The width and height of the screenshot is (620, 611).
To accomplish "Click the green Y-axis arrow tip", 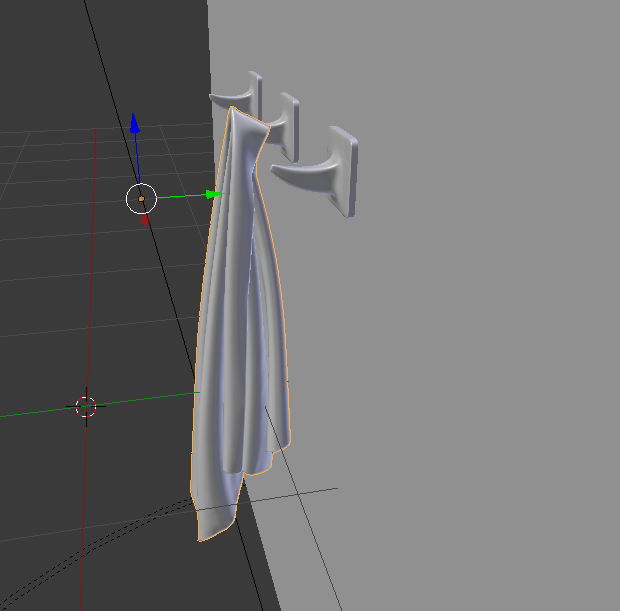I will [x=212, y=194].
